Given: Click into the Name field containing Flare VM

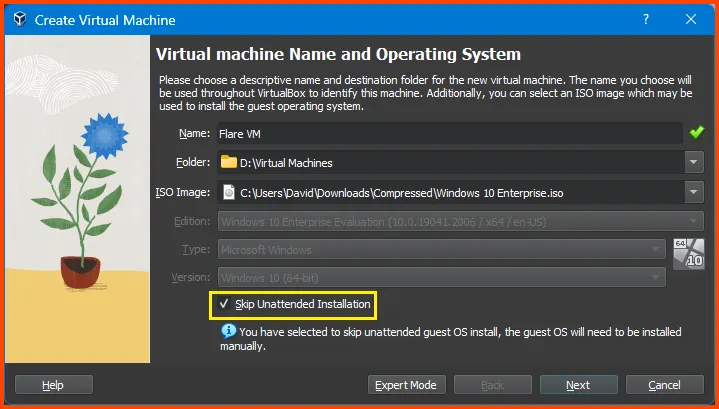Looking at the screenshot, I should coord(450,133).
